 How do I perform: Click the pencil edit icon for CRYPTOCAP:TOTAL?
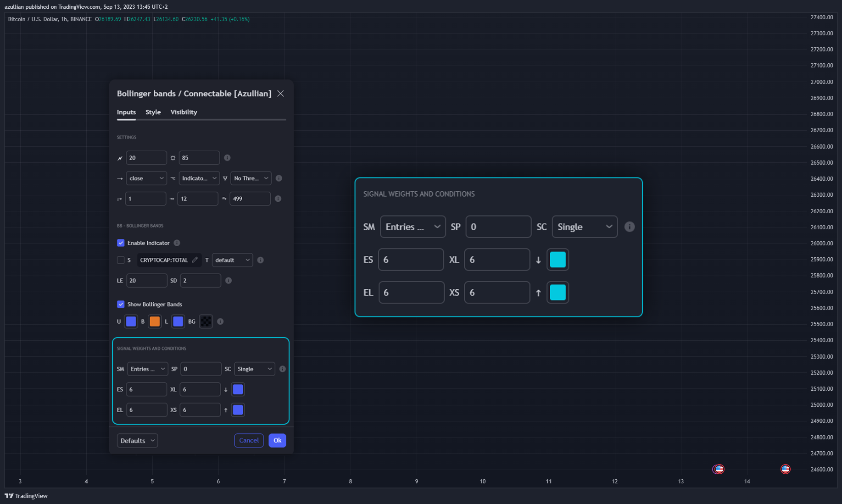point(195,260)
